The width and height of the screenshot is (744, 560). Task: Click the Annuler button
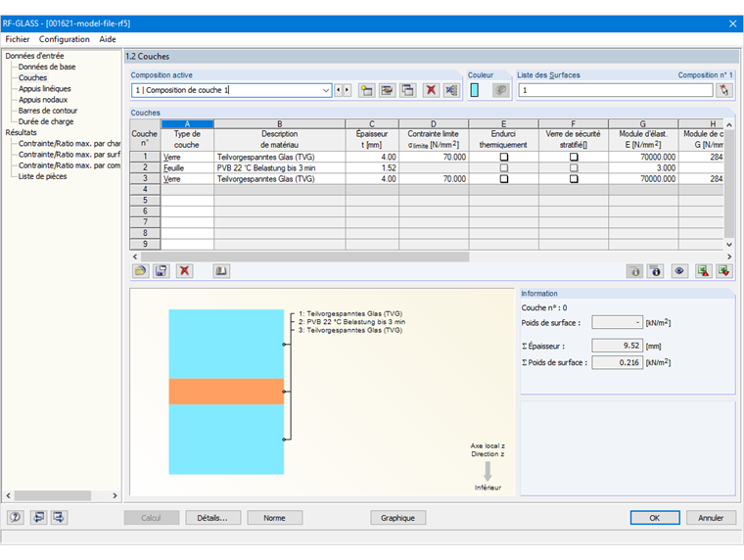pos(711,518)
